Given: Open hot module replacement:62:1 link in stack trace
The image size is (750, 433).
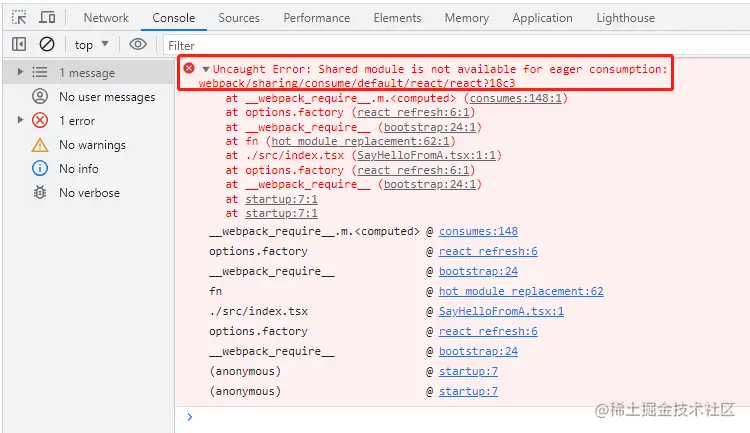Looking at the screenshot, I should [x=360, y=141].
